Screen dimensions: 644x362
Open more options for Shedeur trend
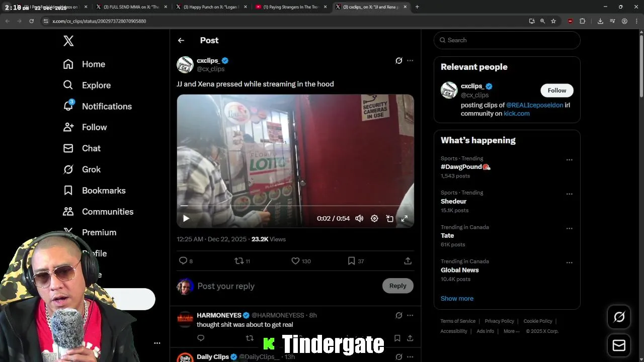click(x=569, y=194)
